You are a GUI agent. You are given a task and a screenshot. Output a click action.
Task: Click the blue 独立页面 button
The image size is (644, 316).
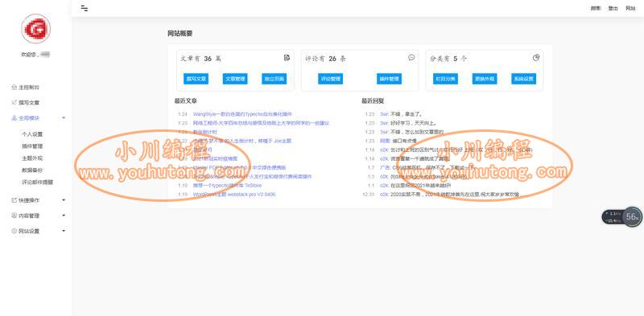pos(275,79)
